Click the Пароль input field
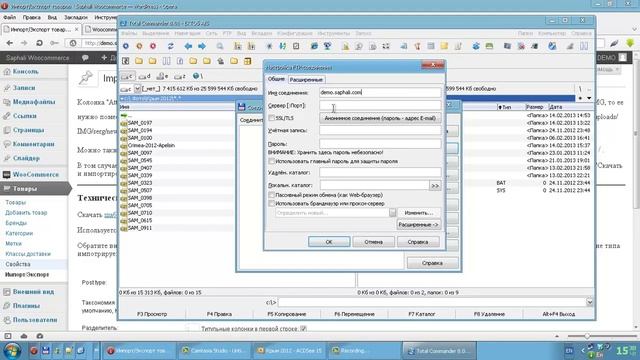This screenshot has height=360, width=640. (x=380, y=144)
